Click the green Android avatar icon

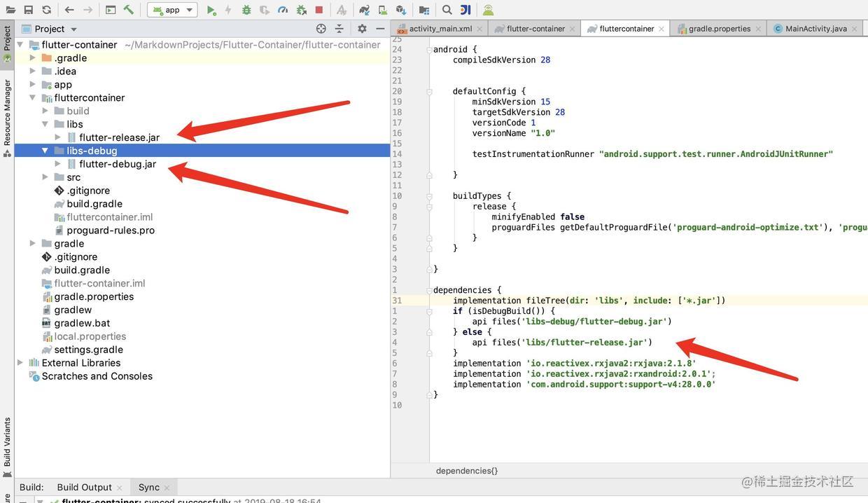pyautogui.click(x=489, y=10)
